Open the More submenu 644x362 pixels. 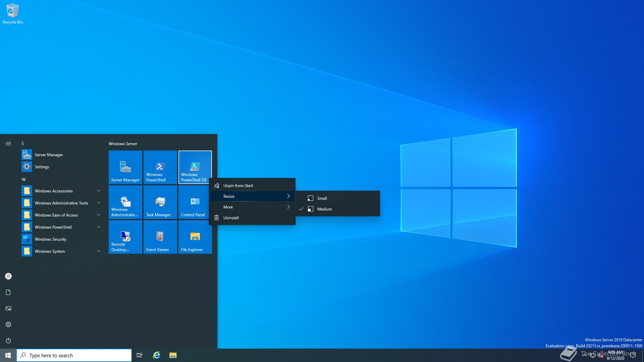click(x=252, y=207)
